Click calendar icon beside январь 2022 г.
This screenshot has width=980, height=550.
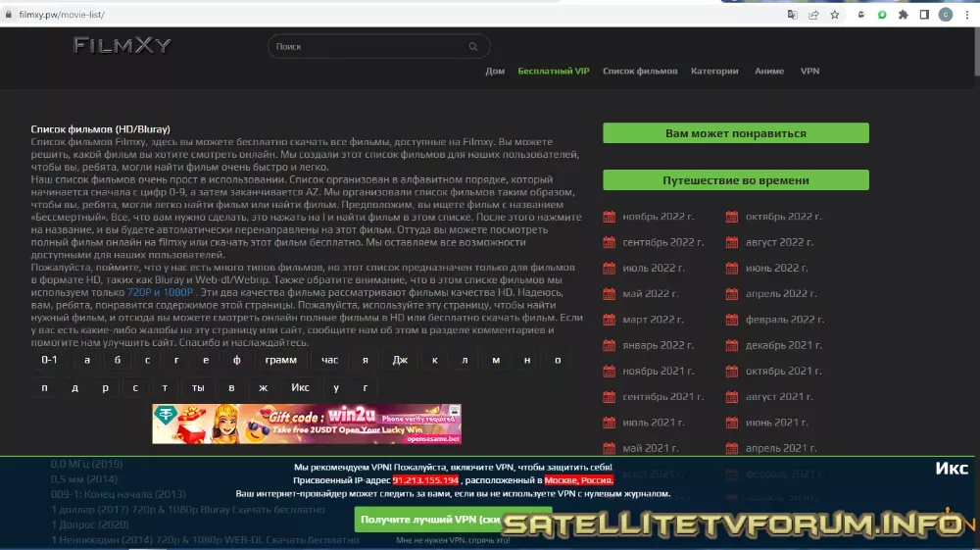coord(609,345)
